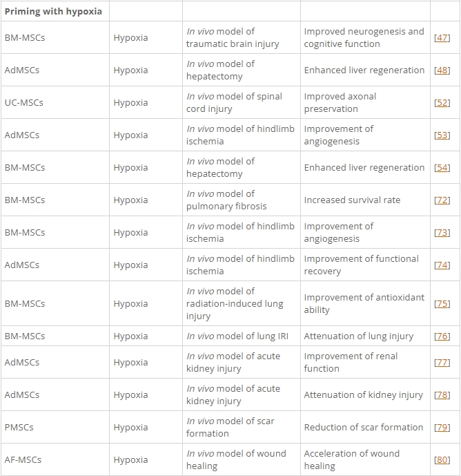
Task: Follow citation 76 for lung IRI
Action: (x=442, y=336)
